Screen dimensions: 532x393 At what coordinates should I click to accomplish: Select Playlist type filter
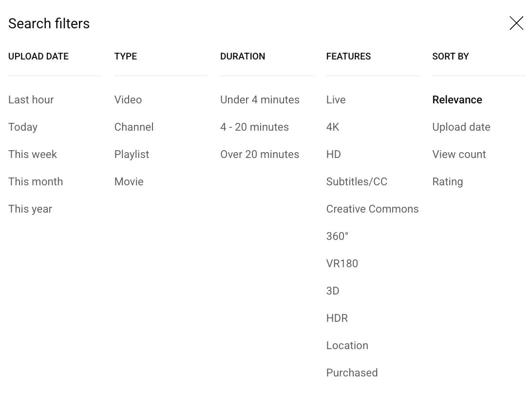[x=132, y=155]
